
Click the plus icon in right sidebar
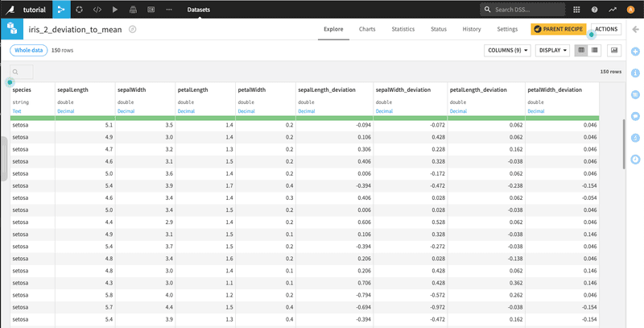635,52
